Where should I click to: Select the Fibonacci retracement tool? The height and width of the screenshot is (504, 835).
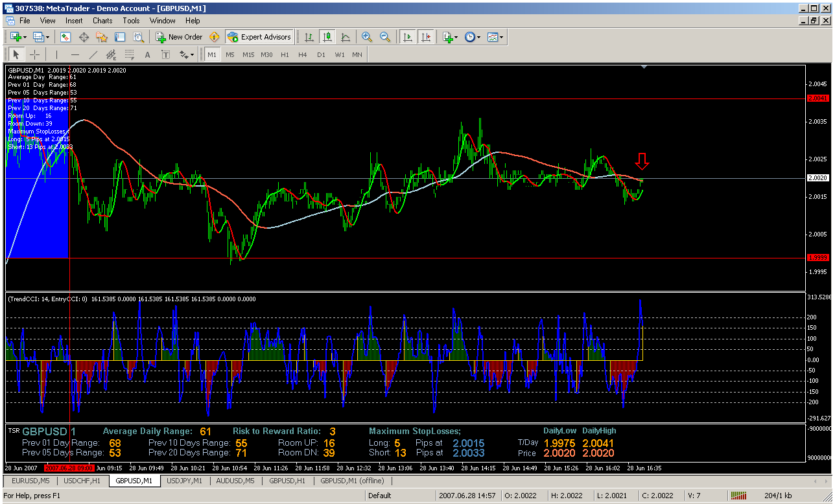pyautogui.click(x=130, y=55)
